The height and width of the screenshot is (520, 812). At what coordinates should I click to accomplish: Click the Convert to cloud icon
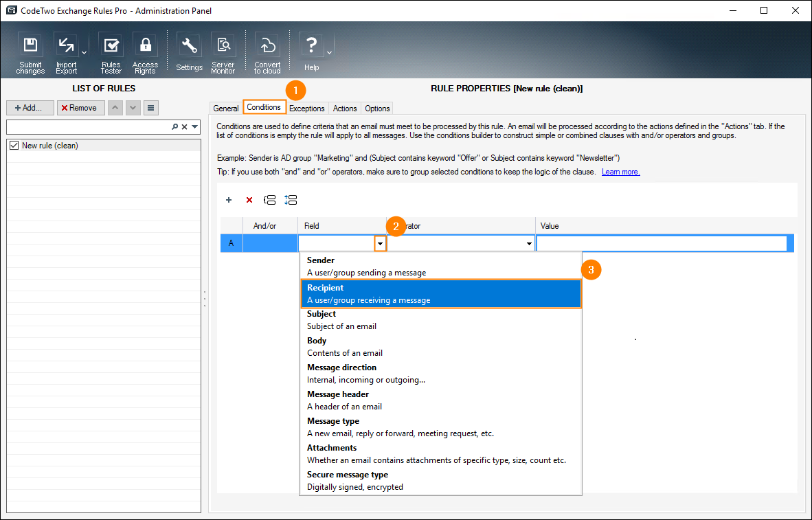tap(267, 54)
